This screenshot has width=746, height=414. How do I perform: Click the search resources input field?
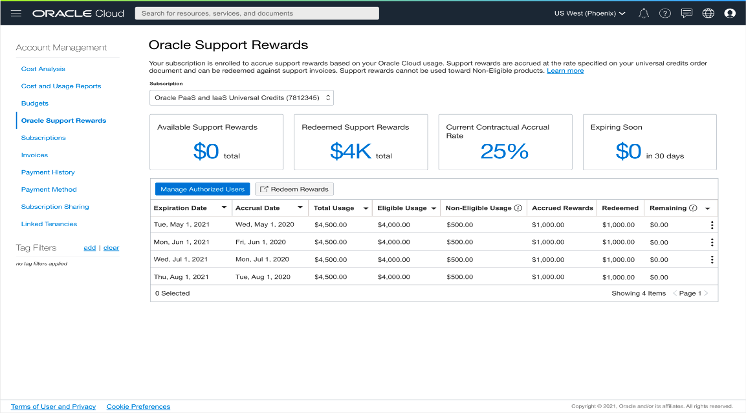click(x=257, y=13)
